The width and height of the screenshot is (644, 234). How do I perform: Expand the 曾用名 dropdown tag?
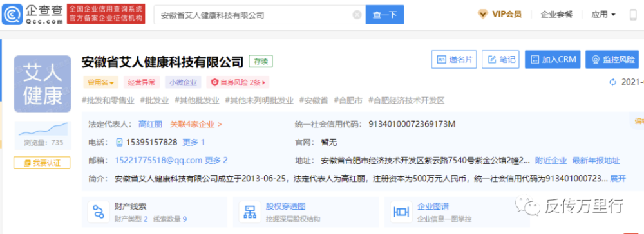click(x=101, y=82)
